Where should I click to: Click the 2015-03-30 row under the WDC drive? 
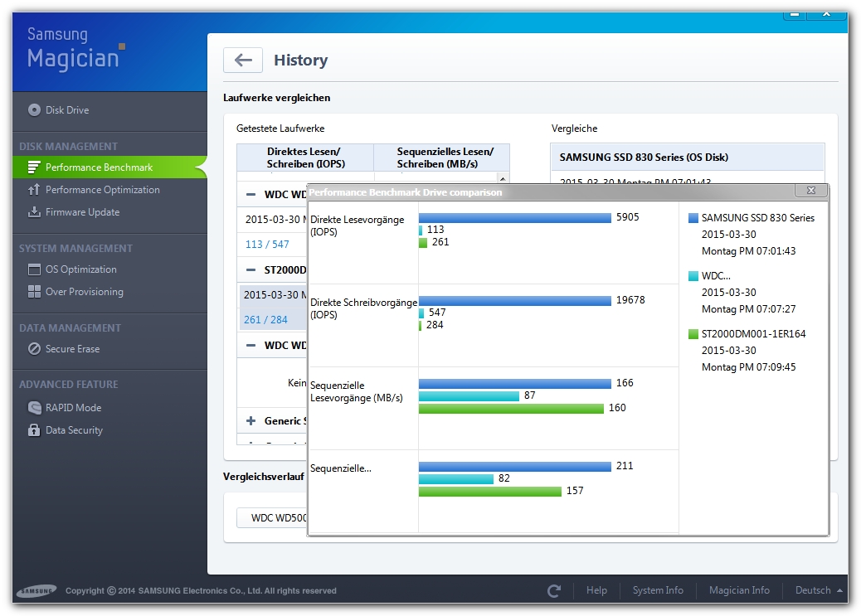[x=272, y=219]
